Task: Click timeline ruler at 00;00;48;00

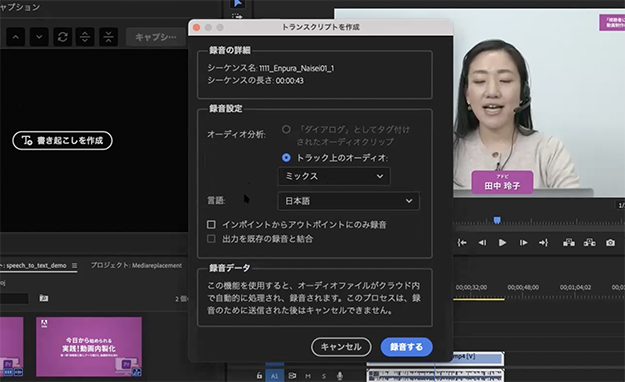Action: click(523, 287)
